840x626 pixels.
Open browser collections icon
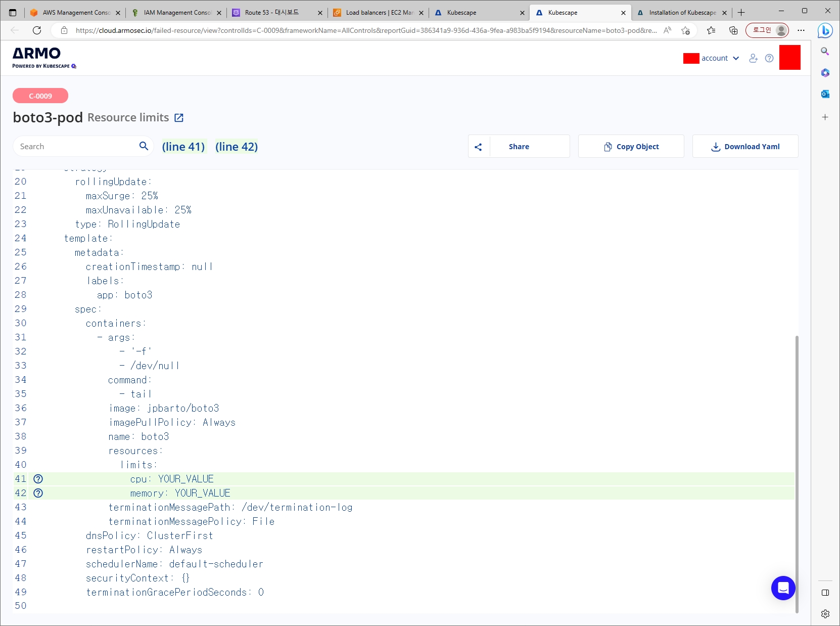coord(733,30)
